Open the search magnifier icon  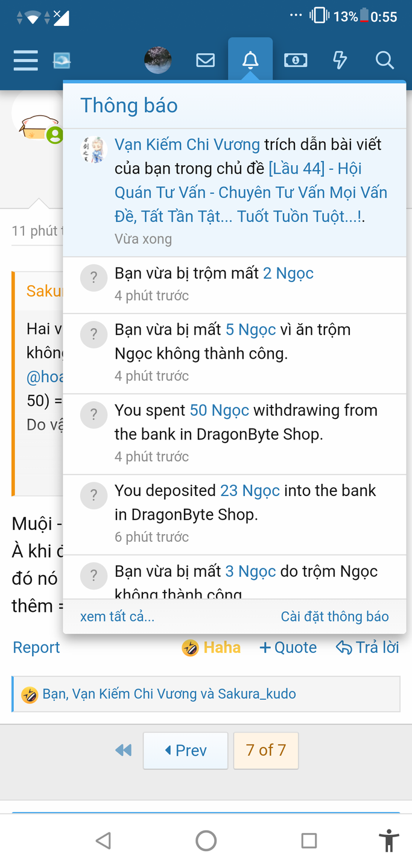click(x=384, y=60)
